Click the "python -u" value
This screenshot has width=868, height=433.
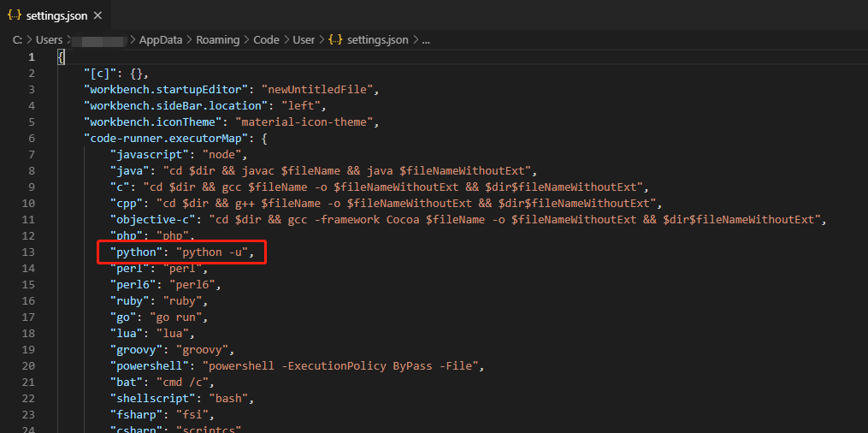213,252
